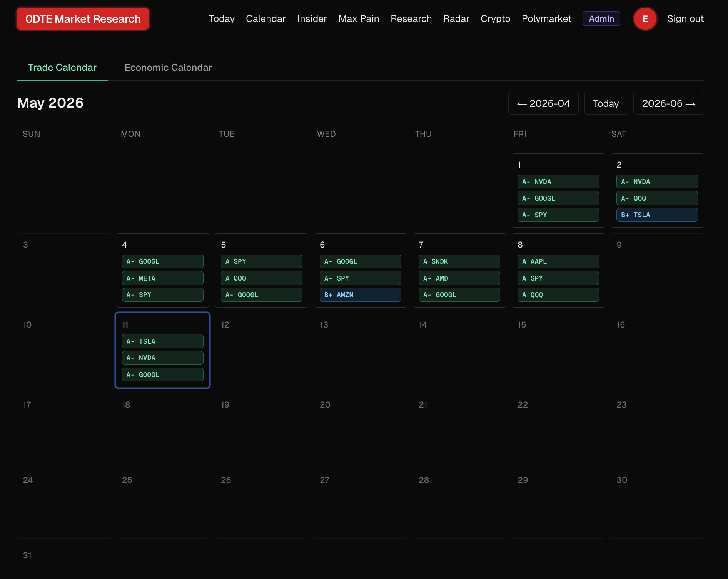Open the Radar page
728x579 pixels.
point(456,19)
